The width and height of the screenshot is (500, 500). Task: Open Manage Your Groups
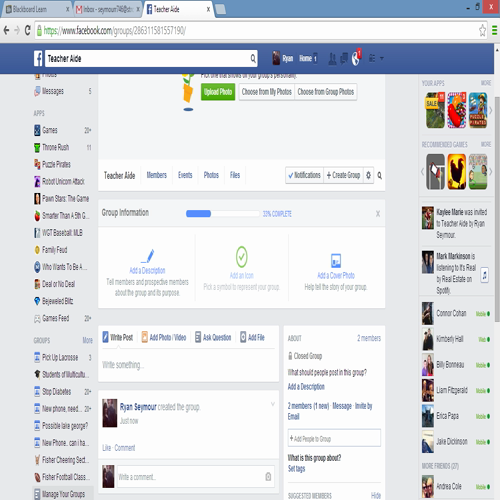pyautogui.click(x=62, y=494)
